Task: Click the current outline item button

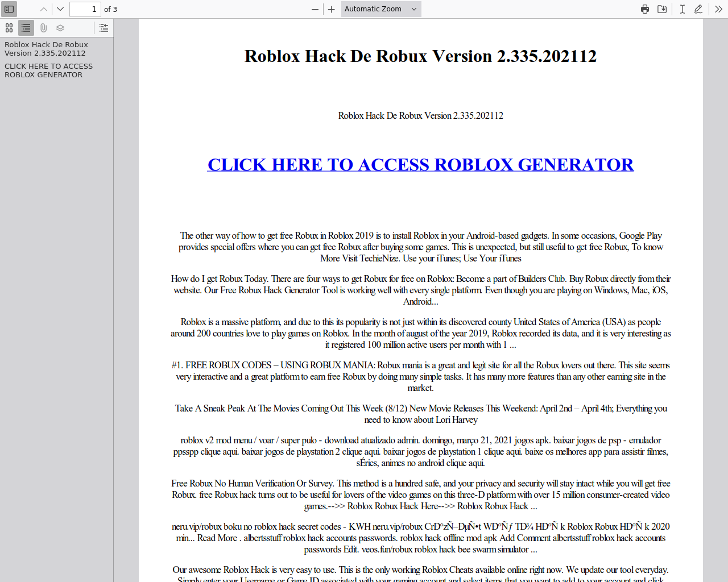Action: tap(104, 28)
